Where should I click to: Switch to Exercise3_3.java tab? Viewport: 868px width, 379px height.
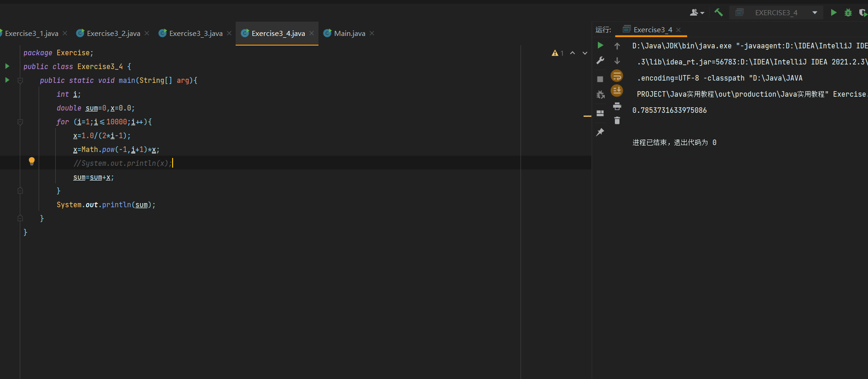pyautogui.click(x=196, y=33)
